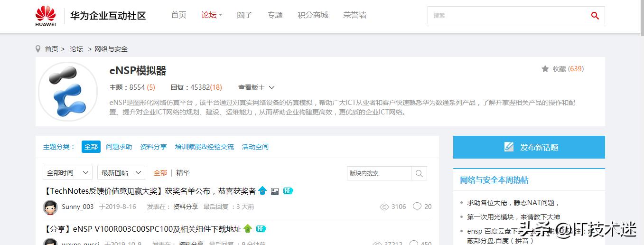644x245 pixels.
Task: Click the green up-arrow icon on eNSP V100R003 post
Action: click(248, 228)
